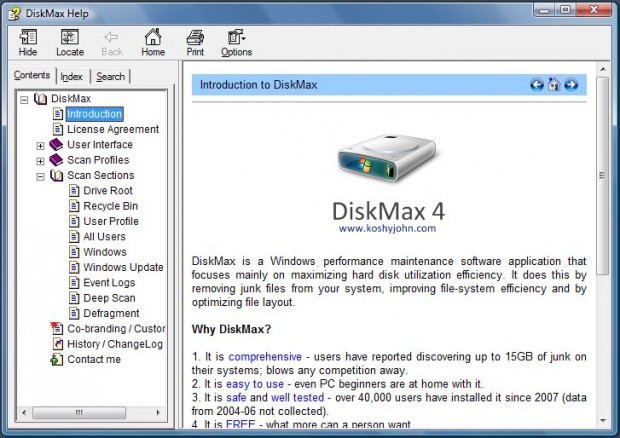Collapse the DiskMax root node
The image size is (620, 438).
25,100
